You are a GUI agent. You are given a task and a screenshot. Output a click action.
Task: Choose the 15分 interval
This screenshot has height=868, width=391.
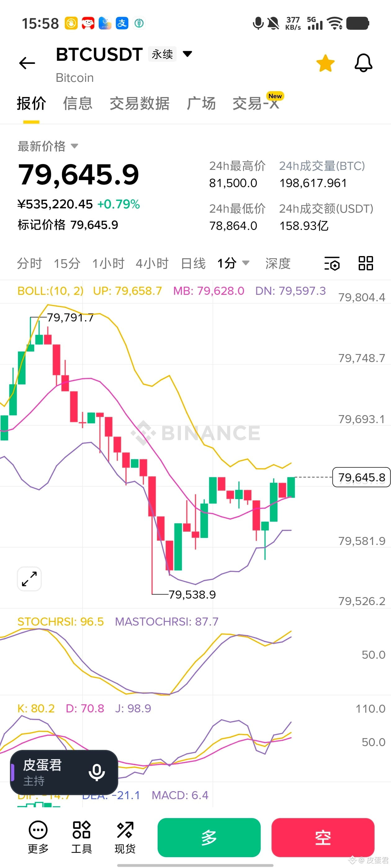(x=67, y=263)
